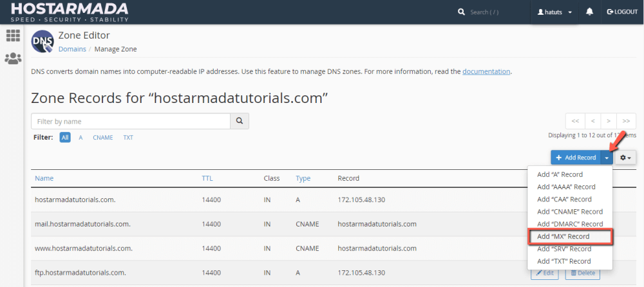Open the hatuts user dropdown
The image size is (644, 287).
pos(555,12)
